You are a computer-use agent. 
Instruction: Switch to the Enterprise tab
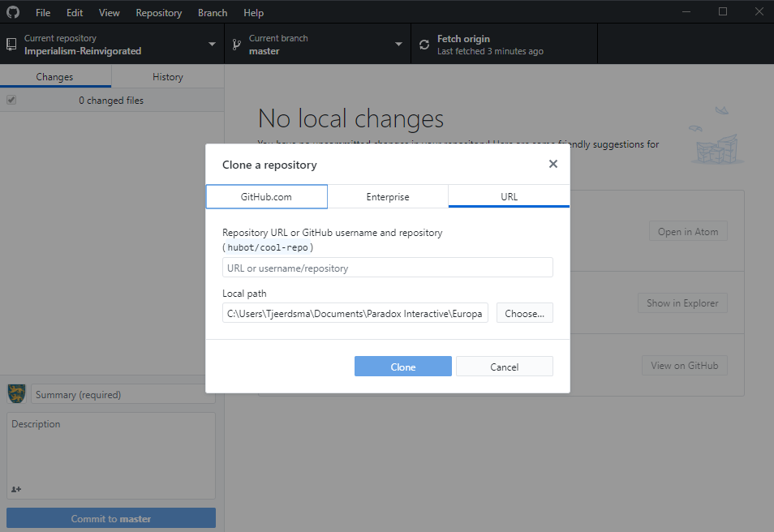click(x=388, y=196)
